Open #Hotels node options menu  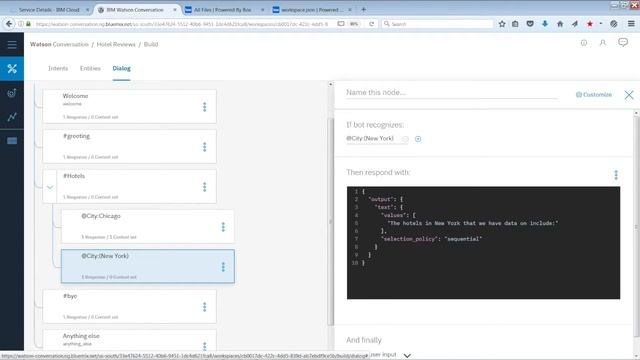(204, 187)
